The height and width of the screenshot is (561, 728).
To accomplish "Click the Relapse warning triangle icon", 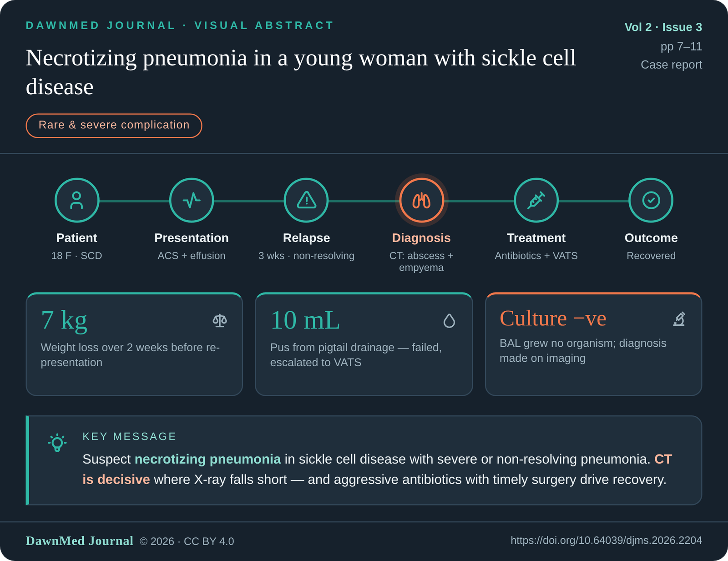I will 306,200.
